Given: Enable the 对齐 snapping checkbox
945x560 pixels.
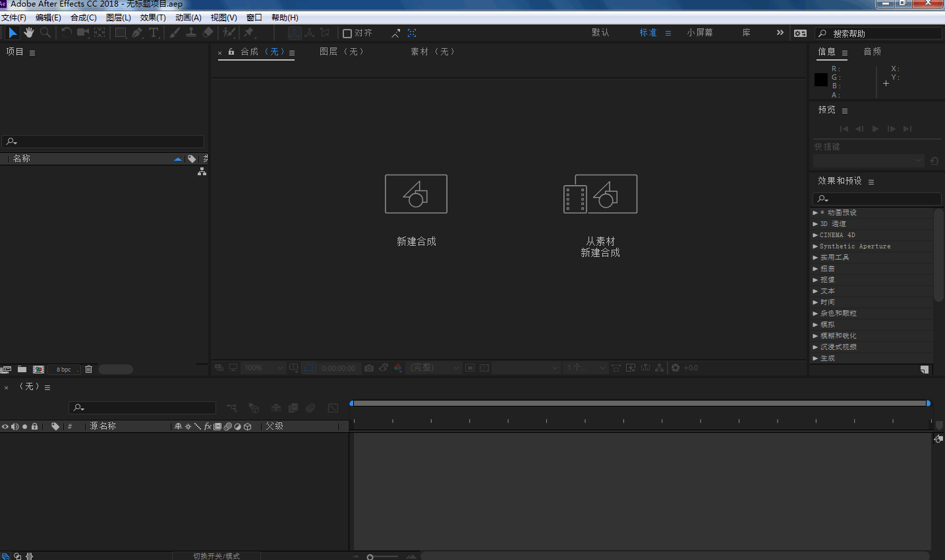Looking at the screenshot, I should tap(347, 33).
